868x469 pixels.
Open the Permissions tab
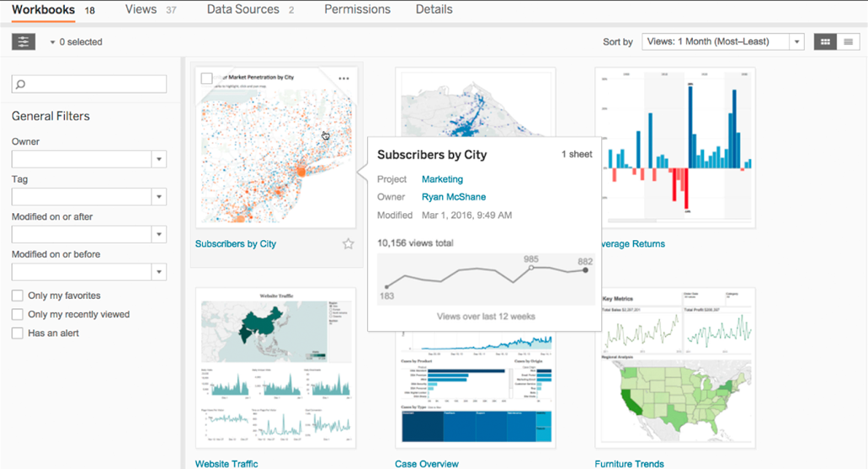pos(357,9)
